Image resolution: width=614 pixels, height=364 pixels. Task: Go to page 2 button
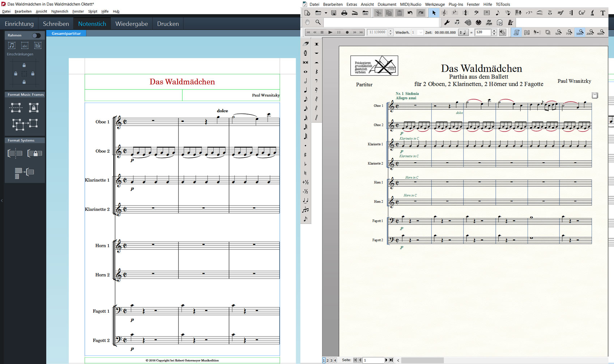coord(328,360)
